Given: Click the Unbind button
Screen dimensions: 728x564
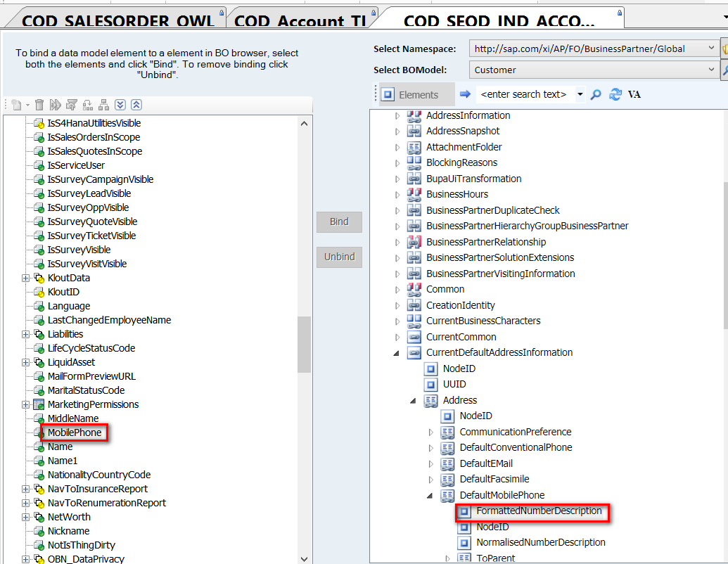Looking at the screenshot, I should [x=340, y=257].
